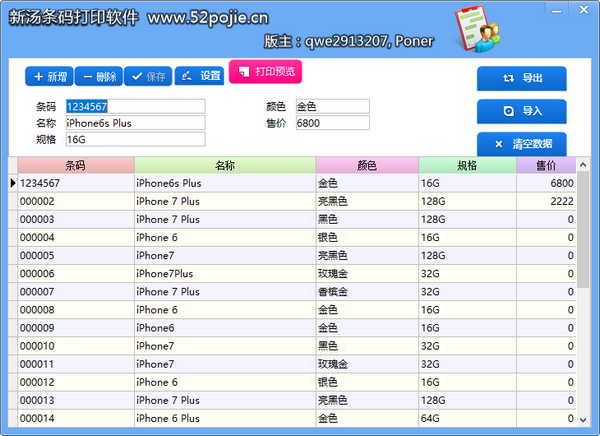Sort by the 条码 column header

pyautogui.click(x=75, y=166)
